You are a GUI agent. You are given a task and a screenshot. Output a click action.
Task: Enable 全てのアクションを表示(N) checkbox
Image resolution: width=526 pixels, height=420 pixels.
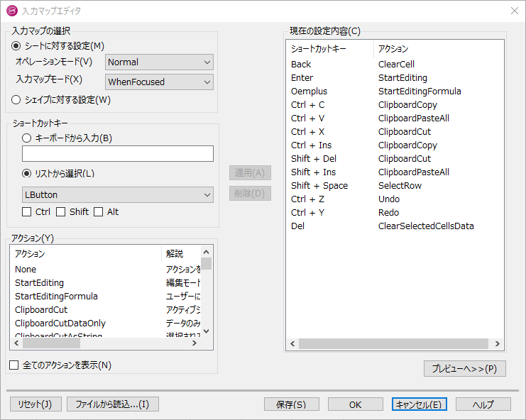14,365
